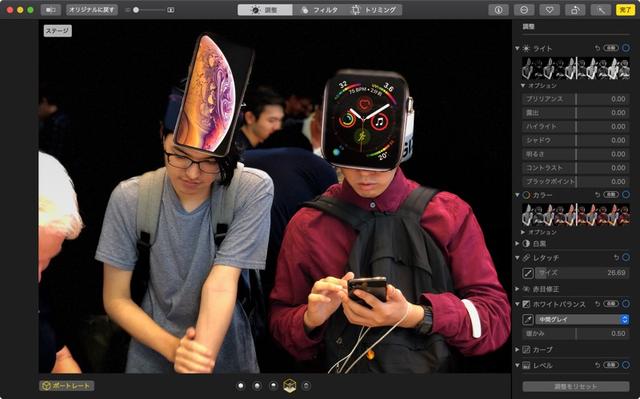Click オリジナルに戻す (Revert to Original)

click(92, 10)
